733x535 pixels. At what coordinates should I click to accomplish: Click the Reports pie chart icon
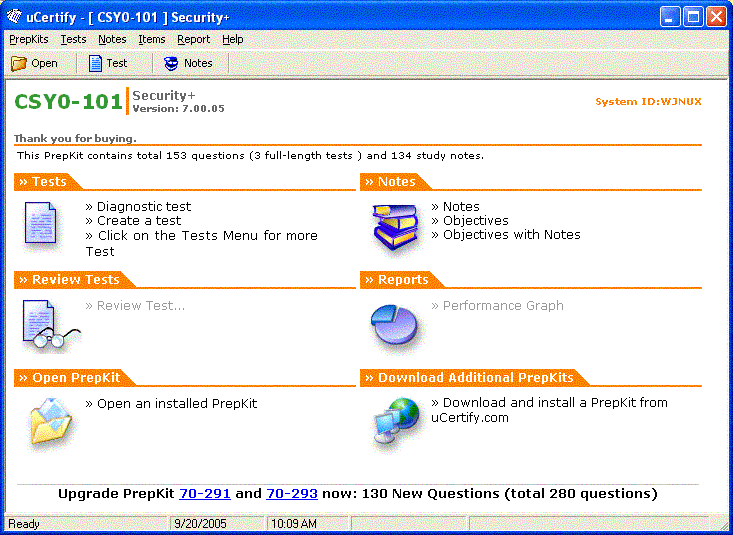click(394, 324)
